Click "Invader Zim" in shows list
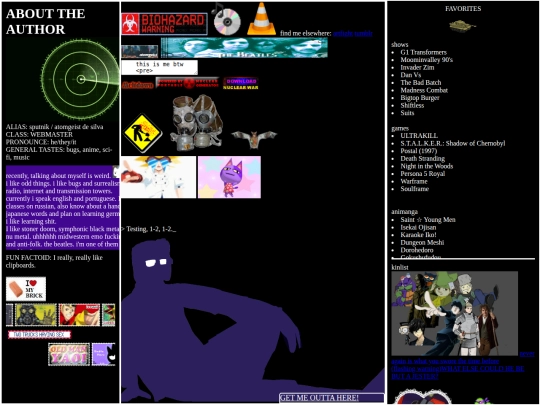Screen dimensions: 540x405 (417, 68)
